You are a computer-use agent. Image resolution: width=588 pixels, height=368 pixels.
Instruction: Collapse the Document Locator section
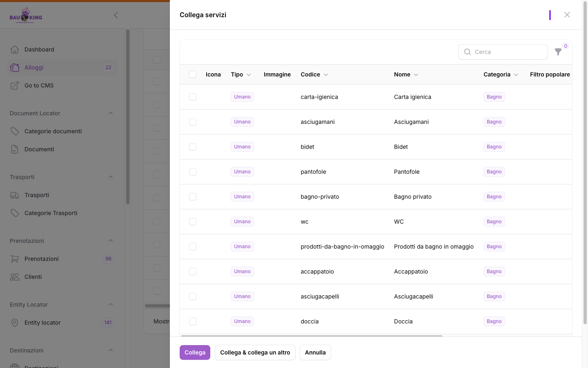pyautogui.click(x=111, y=113)
